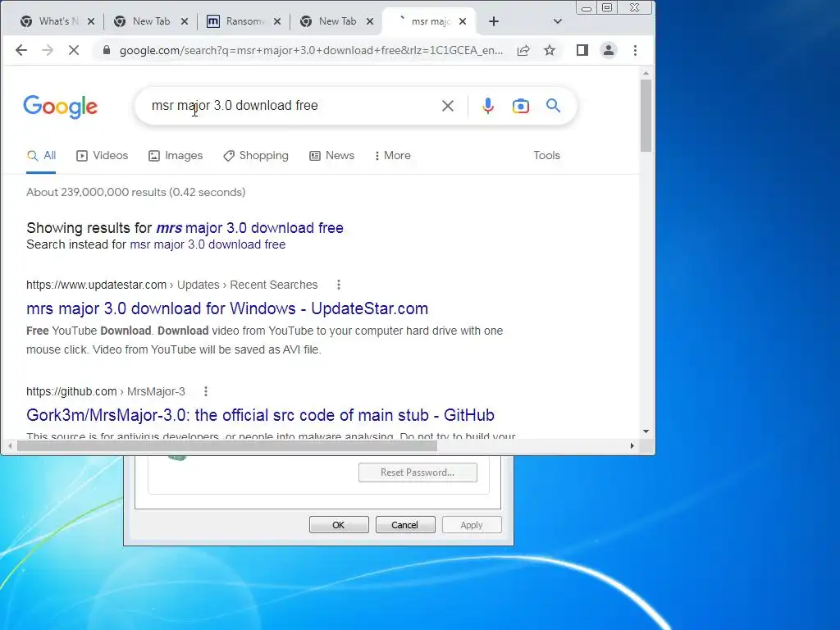Image resolution: width=840 pixels, height=630 pixels.
Task: Start a voice search with microphone
Action: click(487, 106)
